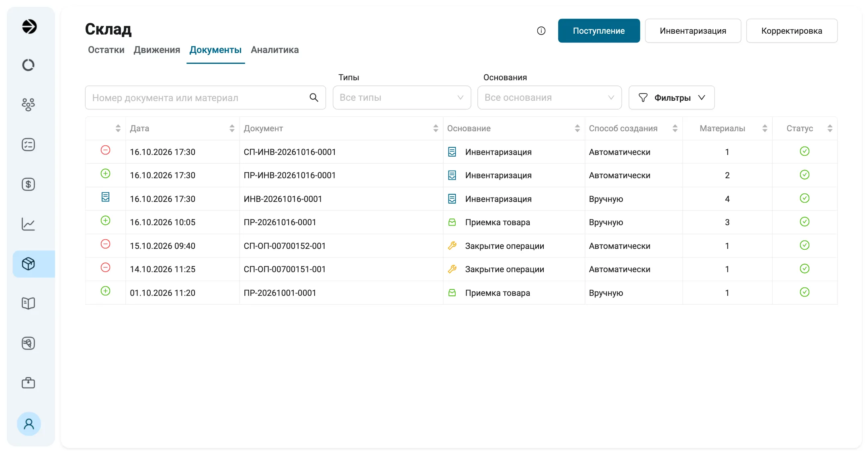
Task: Click the Поступление button
Action: [x=599, y=31]
